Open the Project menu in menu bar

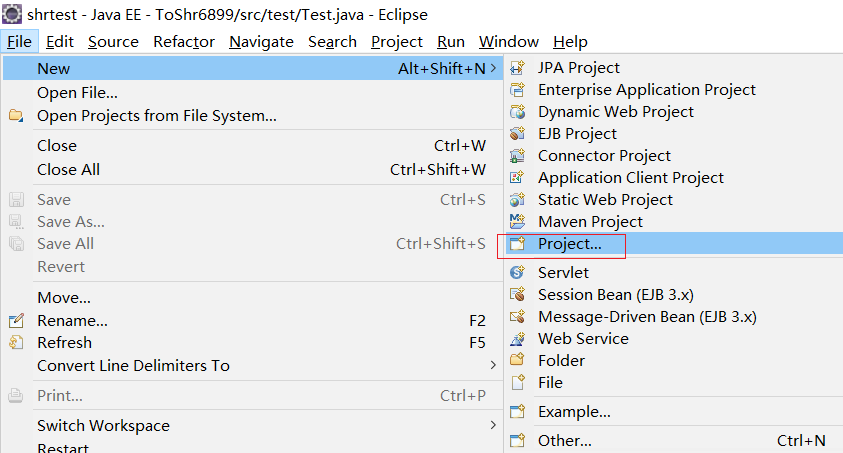397,41
